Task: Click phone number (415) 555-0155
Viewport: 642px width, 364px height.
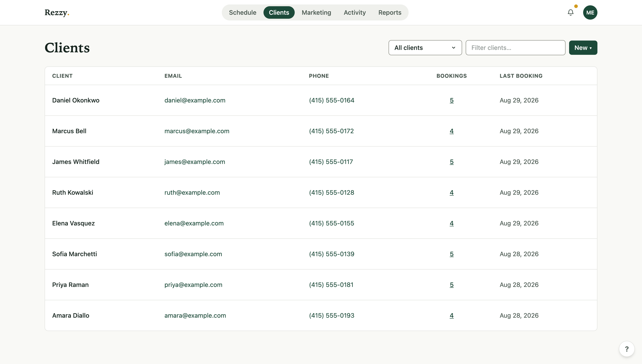Action: click(x=332, y=223)
